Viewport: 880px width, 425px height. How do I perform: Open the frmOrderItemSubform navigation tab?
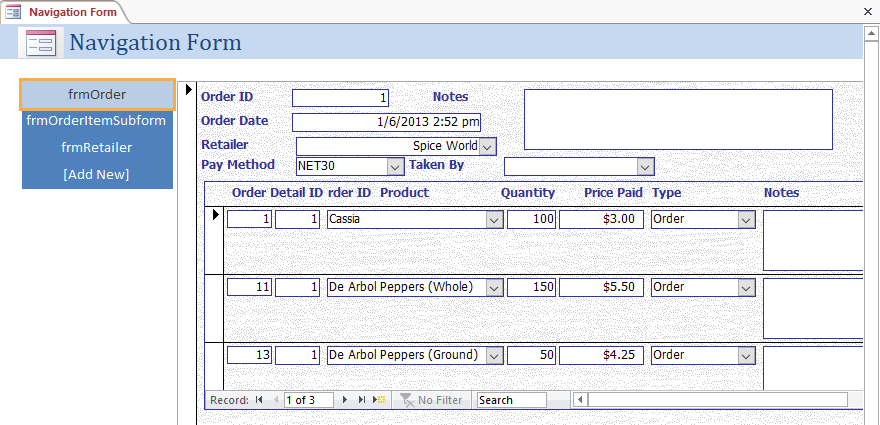pyautogui.click(x=97, y=120)
